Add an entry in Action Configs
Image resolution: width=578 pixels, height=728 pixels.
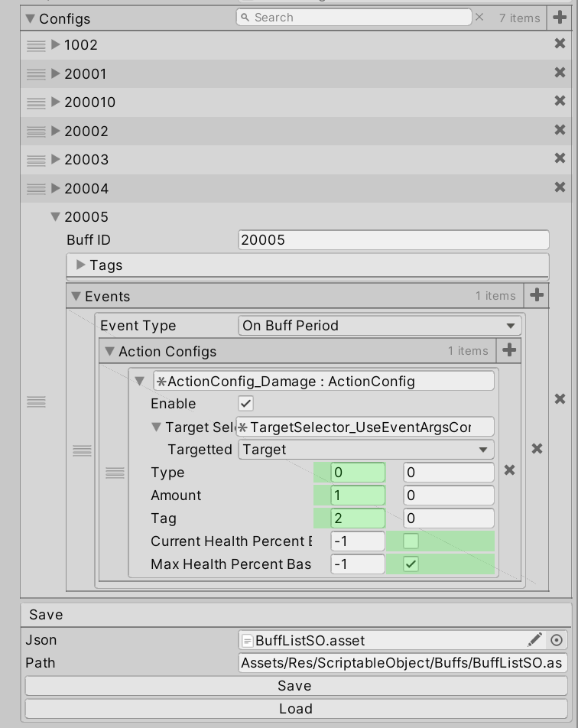pyautogui.click(x=509, y=351)
